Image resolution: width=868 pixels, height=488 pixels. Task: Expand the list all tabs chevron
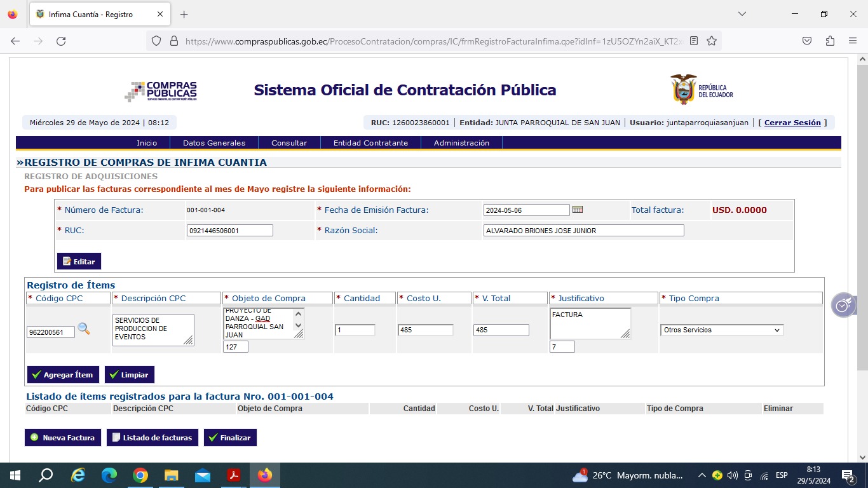click(742, 14)
